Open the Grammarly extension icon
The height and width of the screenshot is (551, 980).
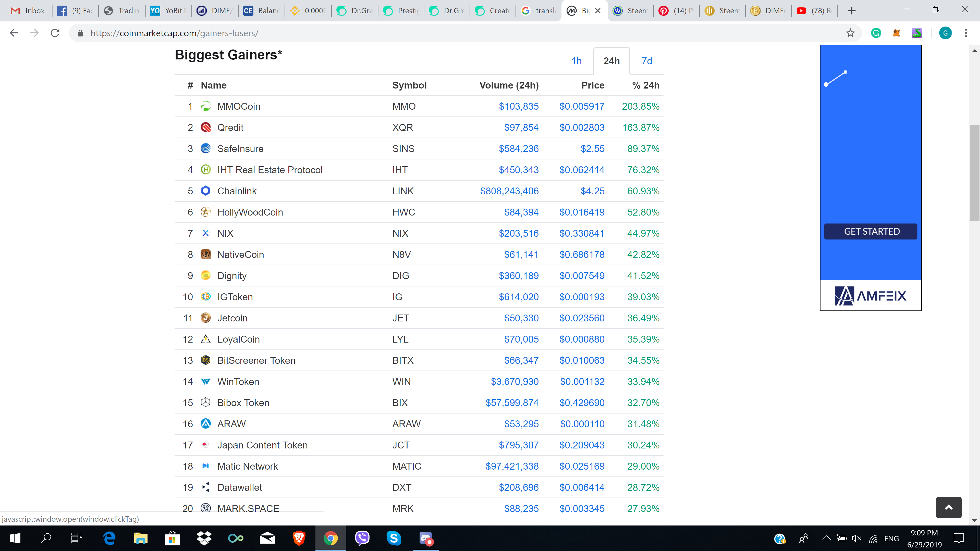tap(876, 33)
